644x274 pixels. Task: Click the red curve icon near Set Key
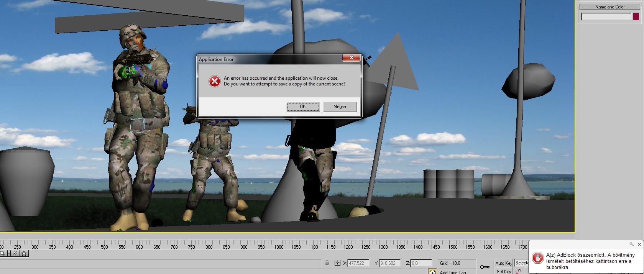tap(518, 271)
